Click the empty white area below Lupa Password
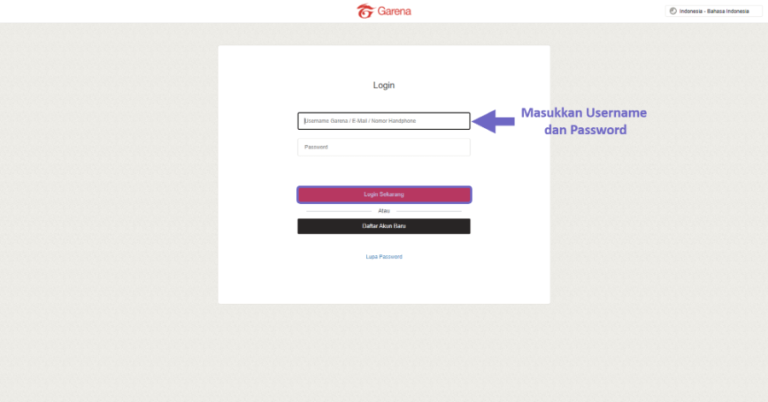This screenshot has width=768, height=402. point(384,282)
